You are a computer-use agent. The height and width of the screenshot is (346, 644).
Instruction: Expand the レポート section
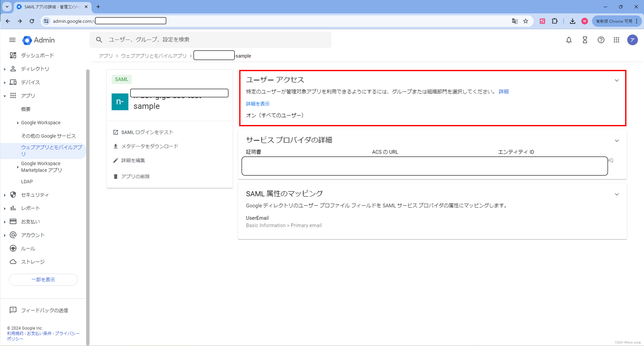(5, 209)
